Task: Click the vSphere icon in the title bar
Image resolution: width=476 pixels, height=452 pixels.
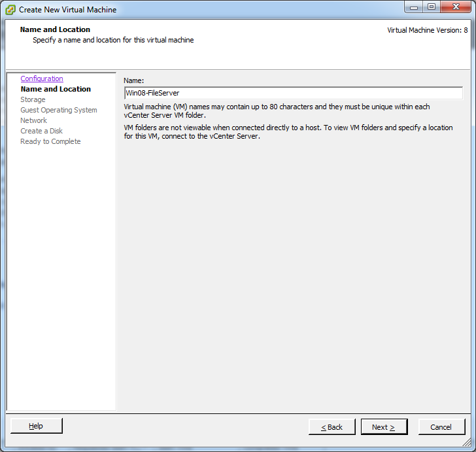Action: [x=10, y=10]
